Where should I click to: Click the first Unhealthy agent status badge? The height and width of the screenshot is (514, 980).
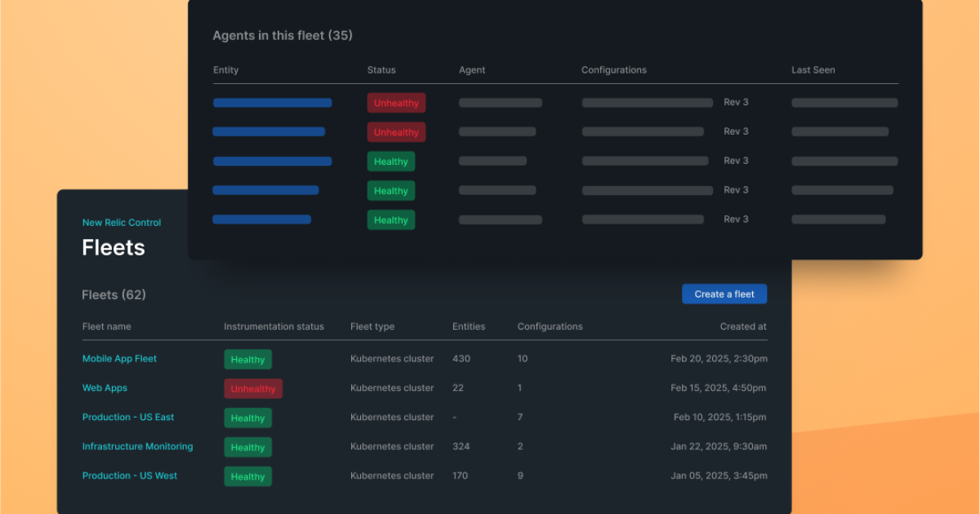[396, 104]
